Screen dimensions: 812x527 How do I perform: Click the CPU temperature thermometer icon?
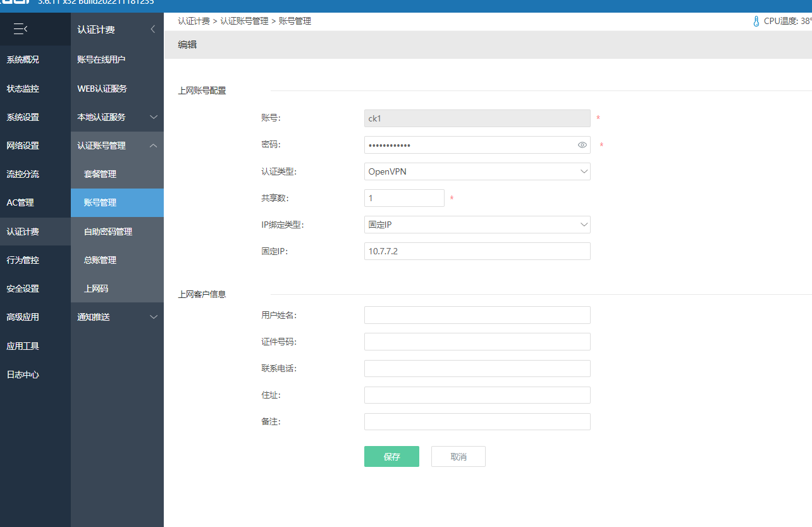[756, 22]
